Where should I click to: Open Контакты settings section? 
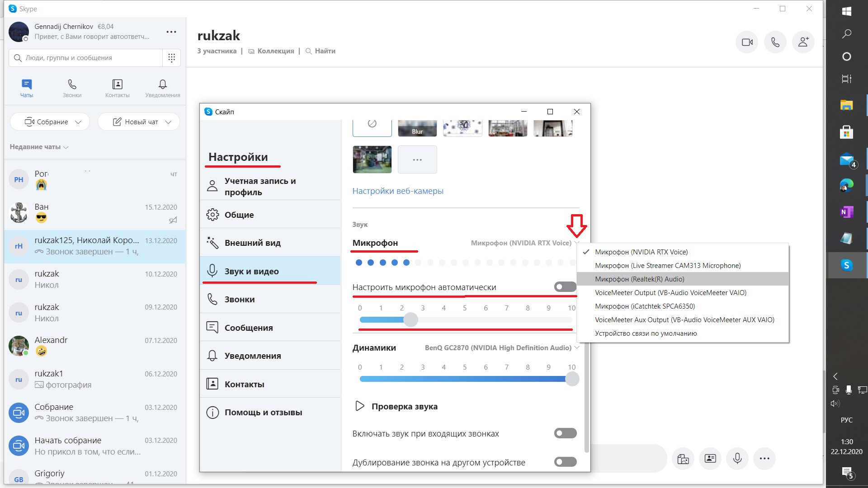270,384
